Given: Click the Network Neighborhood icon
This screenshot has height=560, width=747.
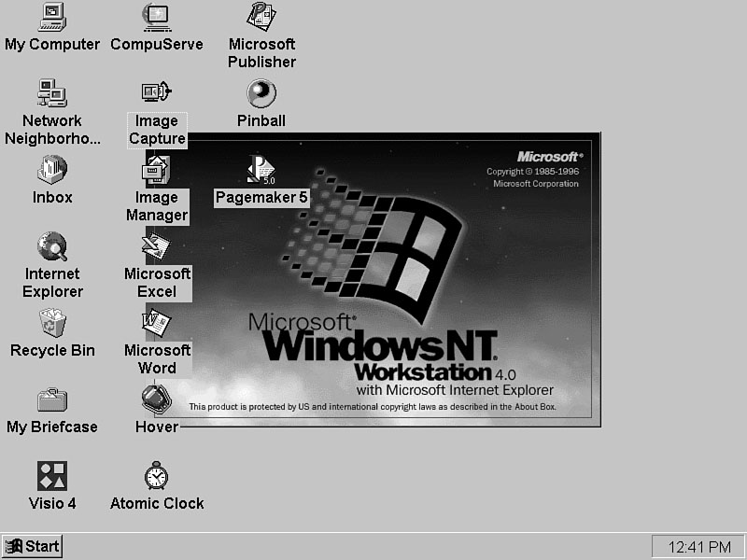Looking at the screenshot, I should coord(52,93).
